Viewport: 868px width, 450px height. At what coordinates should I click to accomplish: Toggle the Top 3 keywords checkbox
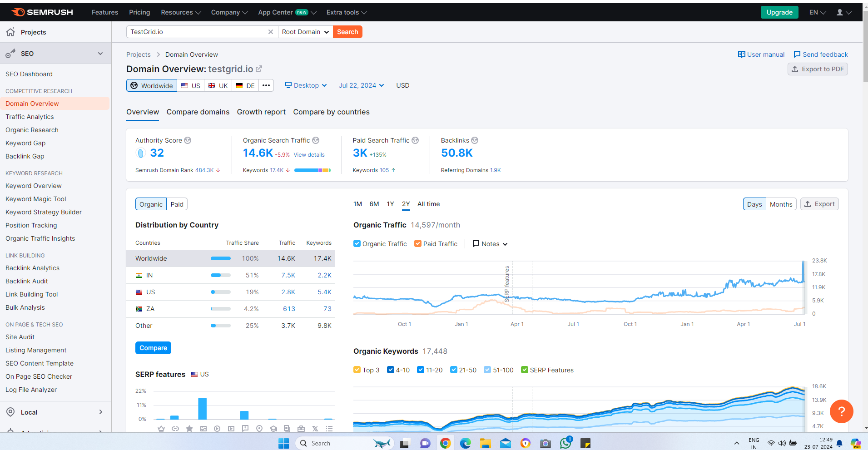pyautogui.click(x=357, y=370)
